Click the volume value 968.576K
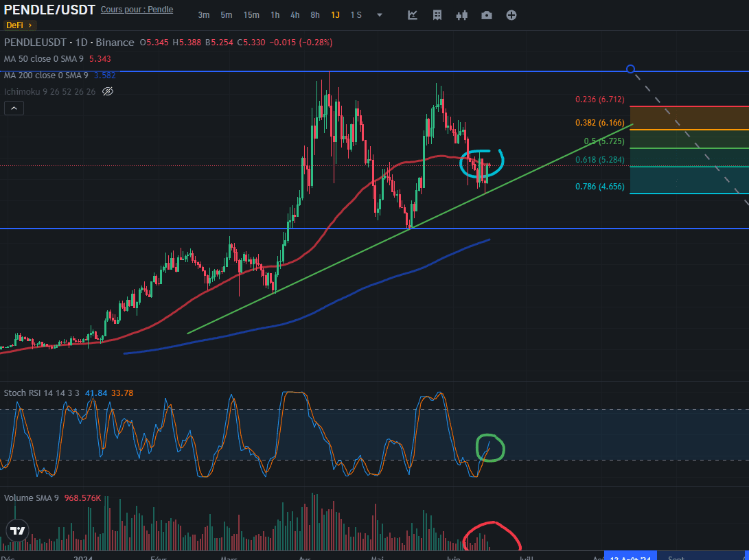 82,498
